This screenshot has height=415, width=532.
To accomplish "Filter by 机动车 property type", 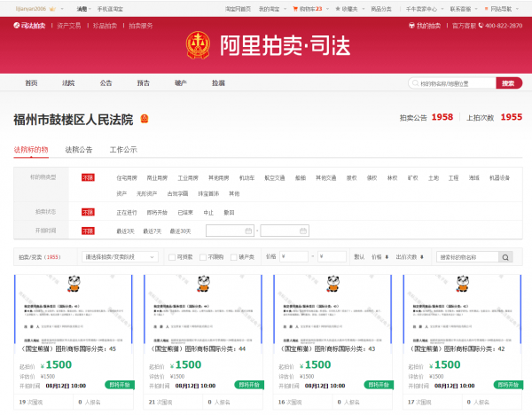I will [x=246, y=178].
